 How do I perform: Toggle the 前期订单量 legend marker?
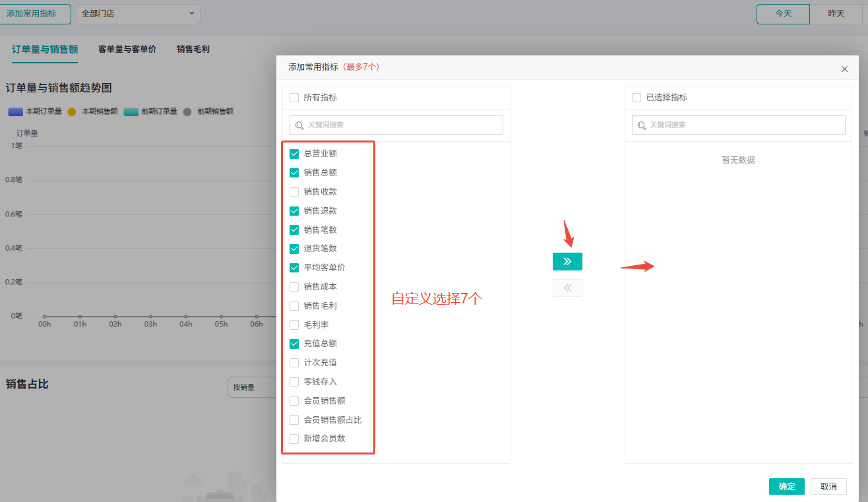point(131,111)
